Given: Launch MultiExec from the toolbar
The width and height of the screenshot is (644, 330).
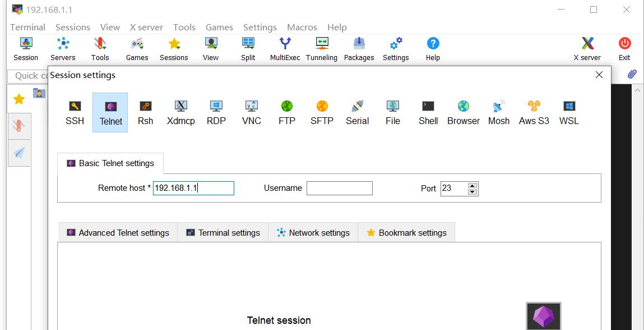Looking at the screenshot, I should click(285, 49).
